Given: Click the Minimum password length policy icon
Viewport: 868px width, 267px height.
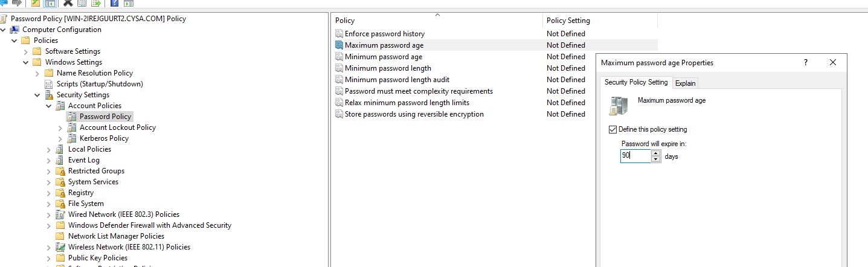Looking at the screenshot, I should [x=339, y=68].
